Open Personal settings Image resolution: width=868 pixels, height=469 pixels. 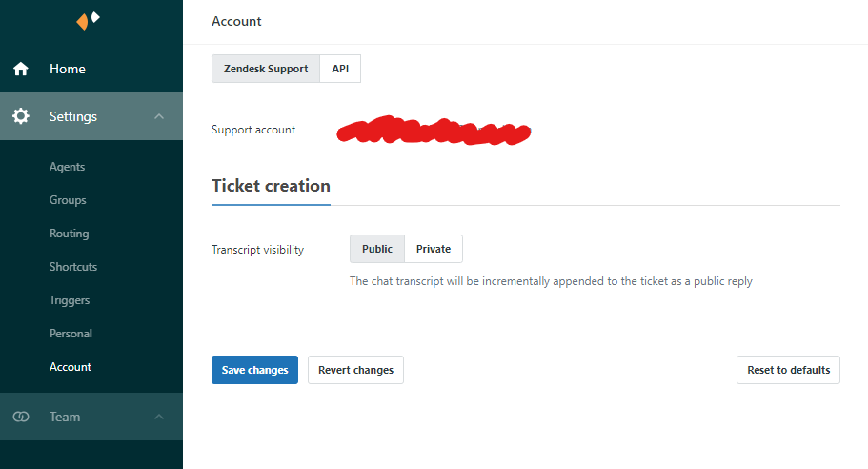[71, 334]
